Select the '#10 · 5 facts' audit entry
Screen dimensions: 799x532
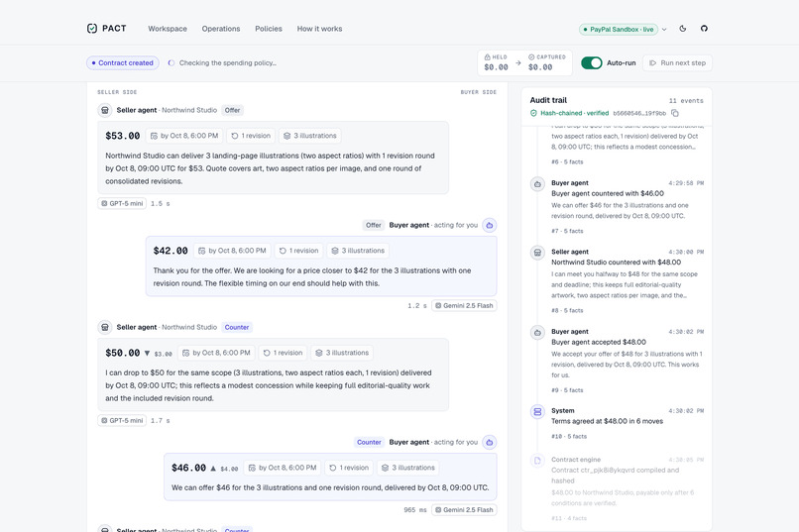569,437
